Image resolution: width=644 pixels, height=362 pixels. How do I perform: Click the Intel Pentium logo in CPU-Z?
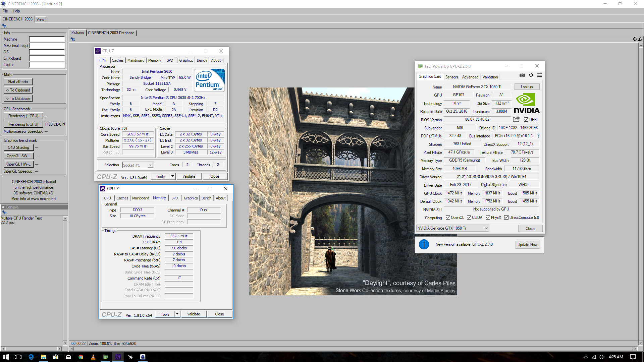[210, 80]
